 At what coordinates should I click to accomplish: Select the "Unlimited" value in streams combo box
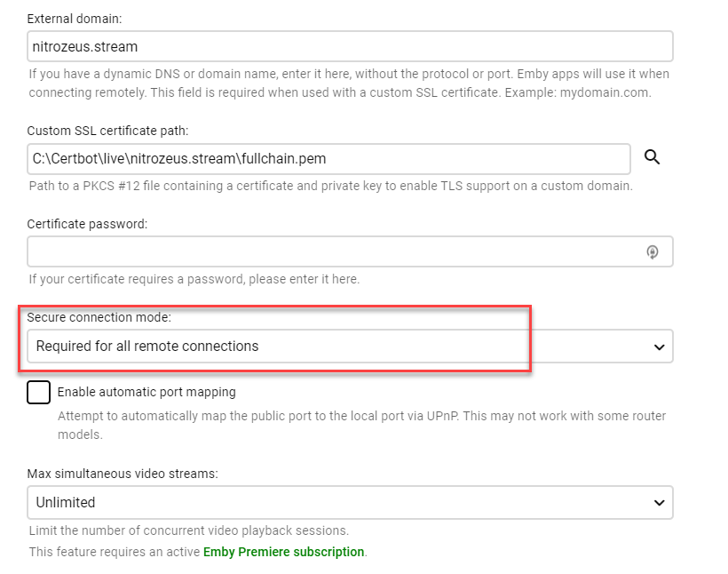pos(66,503)
